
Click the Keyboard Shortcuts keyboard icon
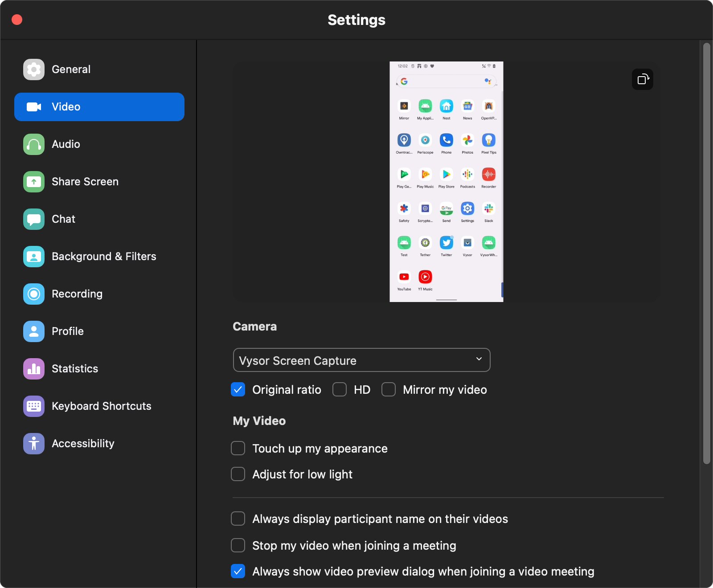[x=34, y=406]
